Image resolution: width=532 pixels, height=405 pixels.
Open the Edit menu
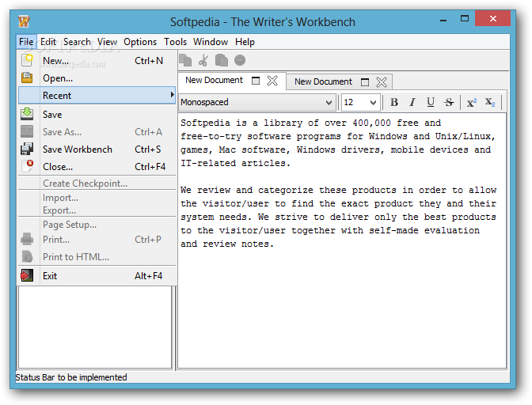pos(48,42)
